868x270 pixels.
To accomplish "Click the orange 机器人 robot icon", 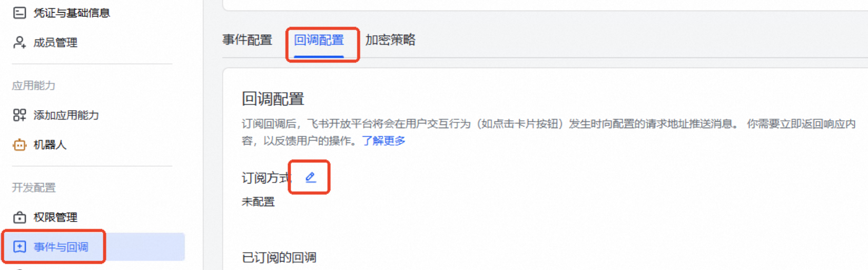I will click(19, 144).
